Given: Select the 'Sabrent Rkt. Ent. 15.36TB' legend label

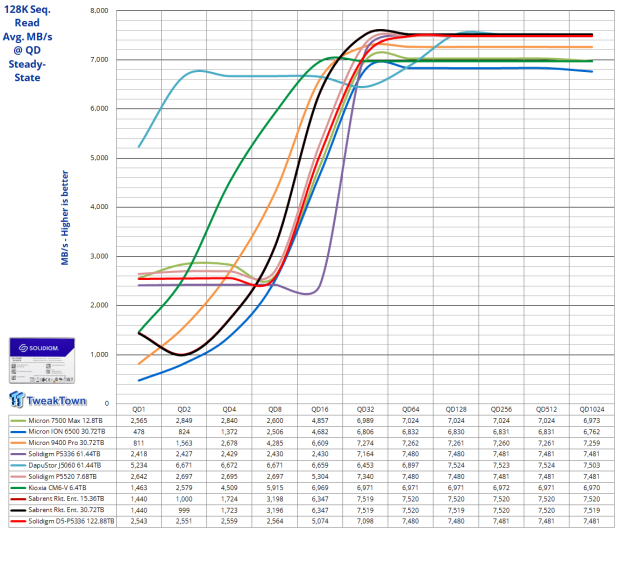Looking at the screenshot, I should (x=66, y=499).
